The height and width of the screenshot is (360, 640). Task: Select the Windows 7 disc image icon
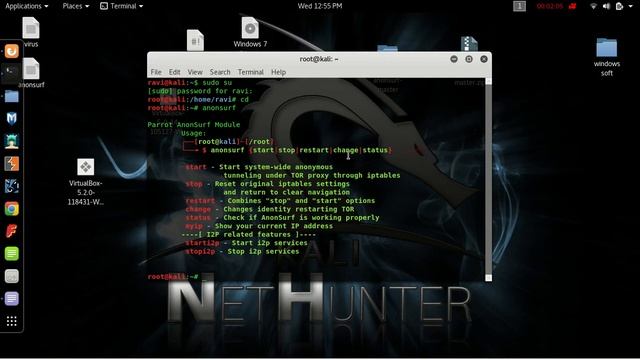click(x=250, y=32)
